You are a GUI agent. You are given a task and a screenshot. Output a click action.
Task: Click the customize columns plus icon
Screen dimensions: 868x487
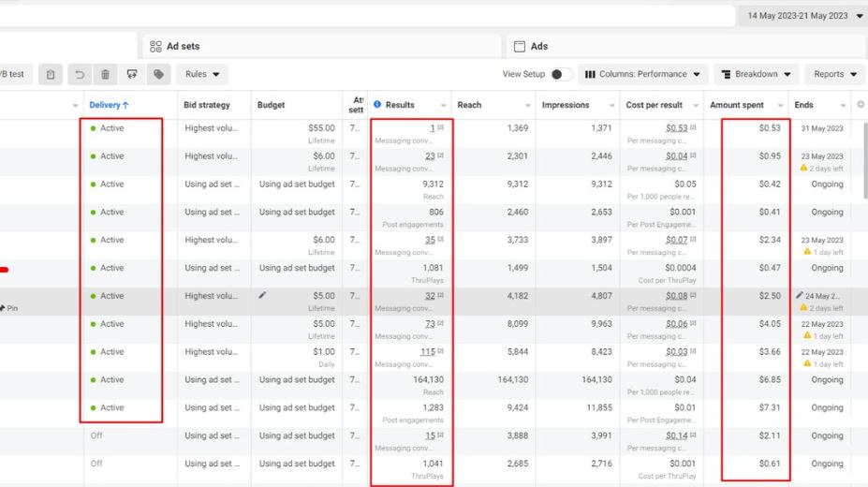(x=861, y=105)
